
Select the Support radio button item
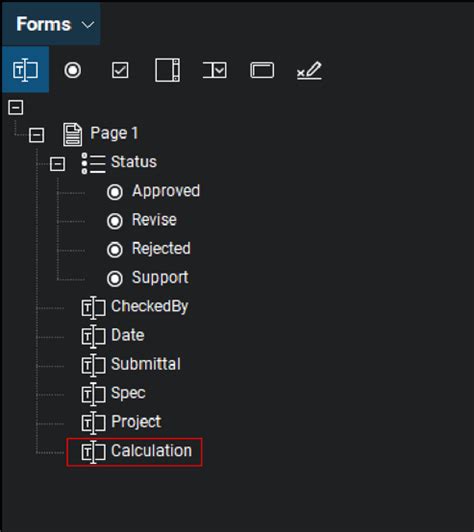tap(148, 278)
